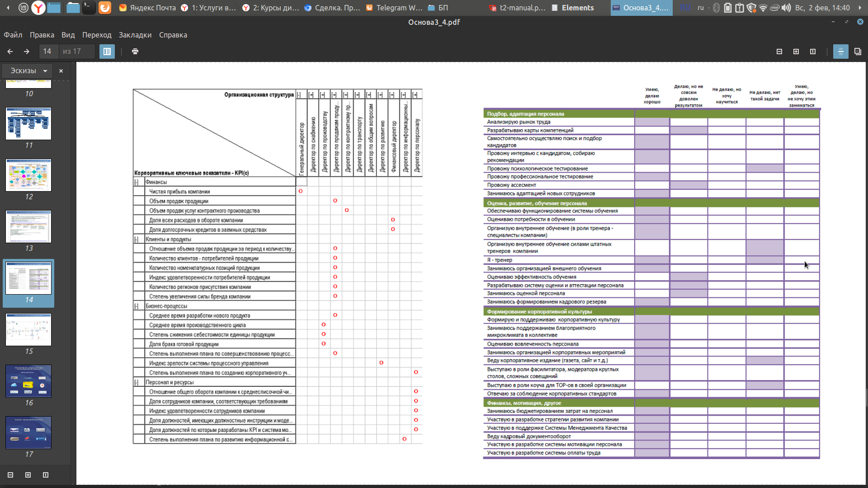The image size is (868, 488).
Task: Open the clipboard notification tray icon
Action: pyautogui.click(x=740, y=8)
